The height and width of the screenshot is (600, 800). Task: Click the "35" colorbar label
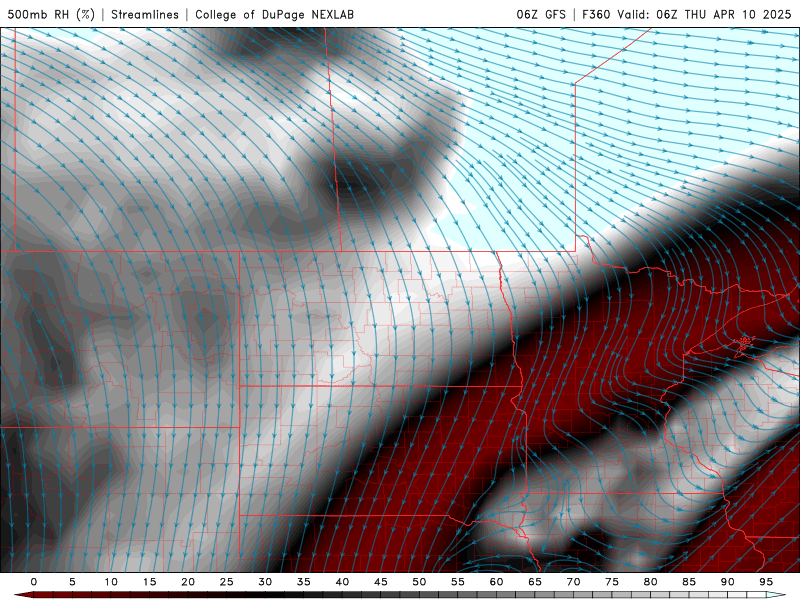[x=304, y=582]
